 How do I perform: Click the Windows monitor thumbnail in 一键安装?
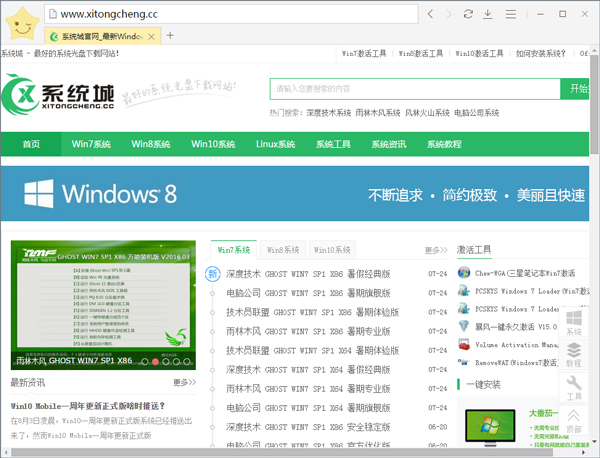(x=490, y=426)
